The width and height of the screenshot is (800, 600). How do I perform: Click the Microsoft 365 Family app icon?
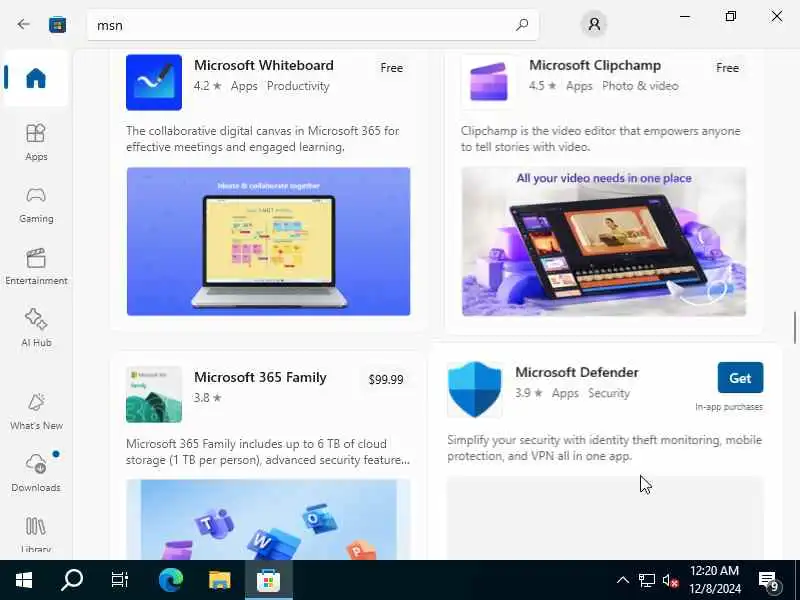[154, 394]
